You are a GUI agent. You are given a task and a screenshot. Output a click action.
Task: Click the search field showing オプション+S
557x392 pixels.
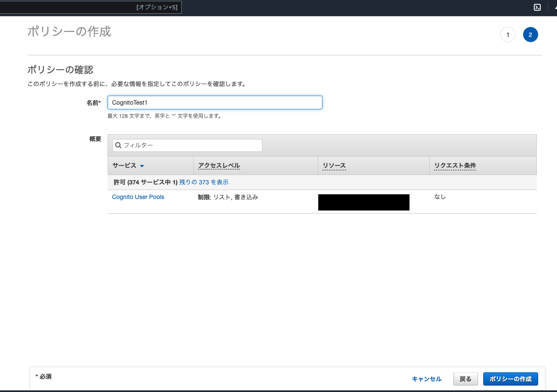(90, 7)
